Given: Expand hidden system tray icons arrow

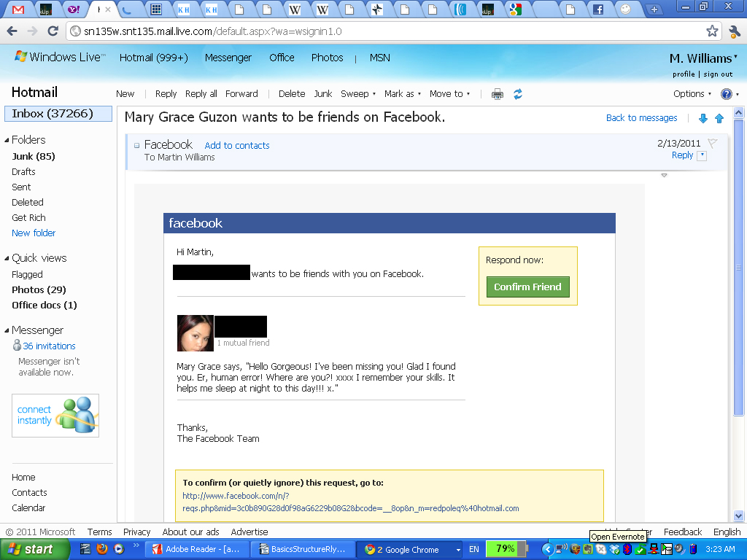Looking at the screenshot, I should 547,550.
